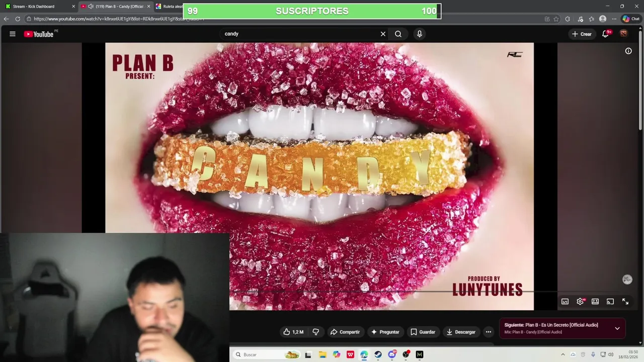Open YouTube notifications bell
644x362 pixels.
(605, 34)
